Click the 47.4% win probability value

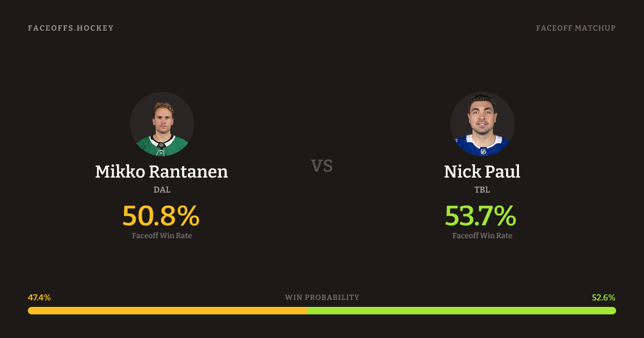coord(39,297)
